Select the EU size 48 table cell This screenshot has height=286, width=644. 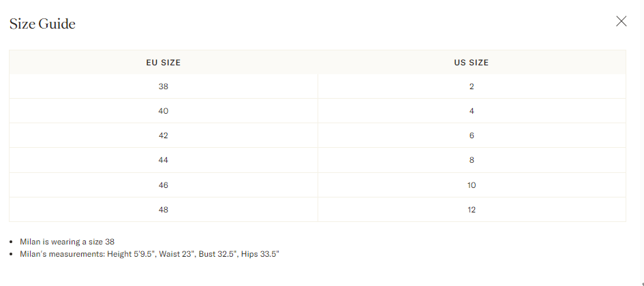click(164, 210)
